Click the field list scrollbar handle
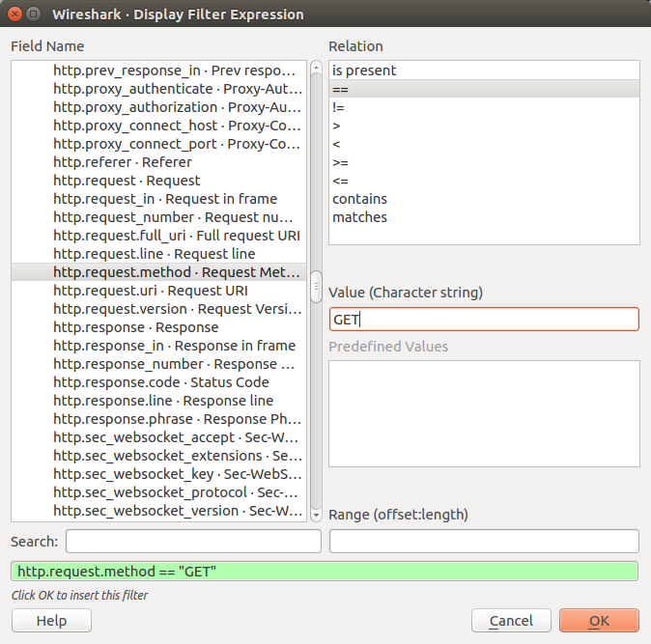Image resolution: width=651 pixels, height=644 pixels. click(x=316, y=287)
